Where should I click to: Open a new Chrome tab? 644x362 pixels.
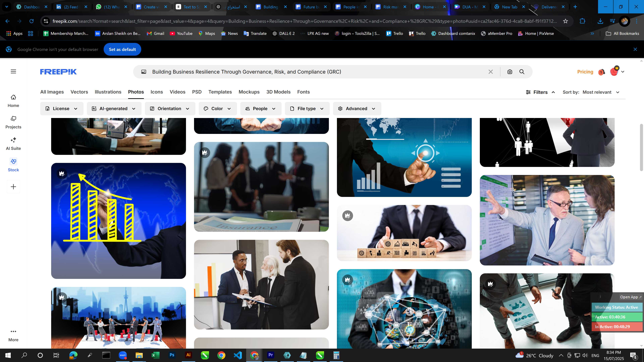[575, 7]
